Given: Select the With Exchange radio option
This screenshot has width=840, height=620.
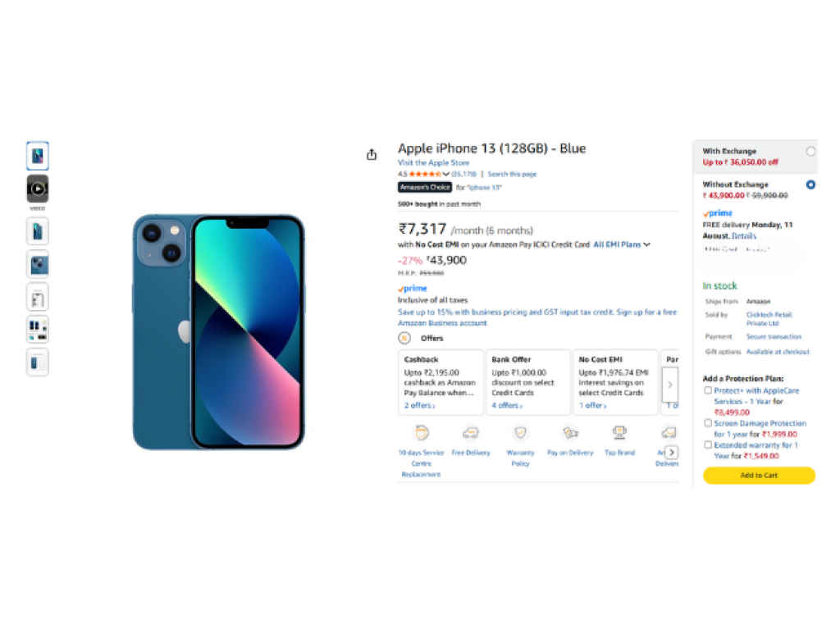Looking at the screenshot, I should (x=810, y=152).
